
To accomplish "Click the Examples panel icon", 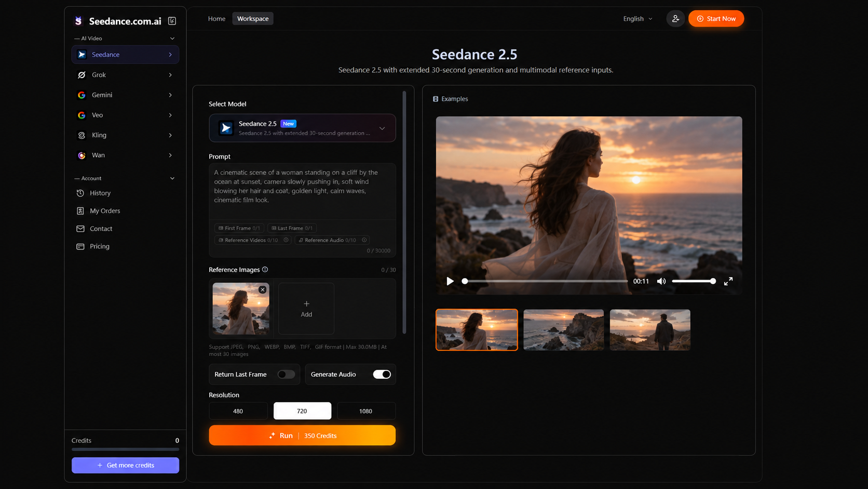I will click(436, 99).
